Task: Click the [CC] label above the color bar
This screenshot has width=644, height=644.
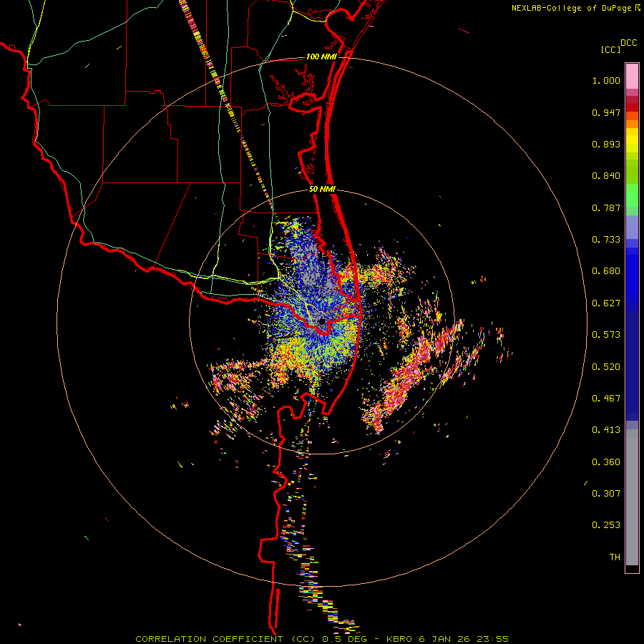Action: [x=610, y=49]
